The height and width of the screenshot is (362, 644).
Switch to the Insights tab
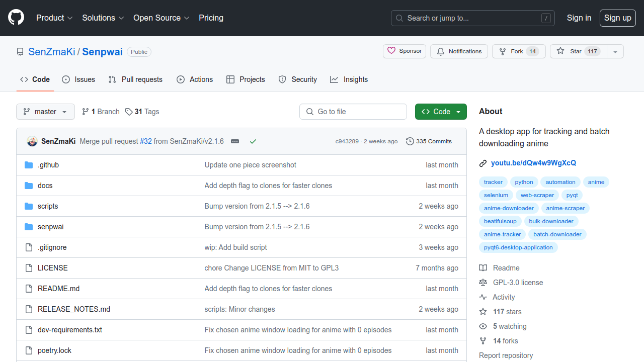coord(349,79)
